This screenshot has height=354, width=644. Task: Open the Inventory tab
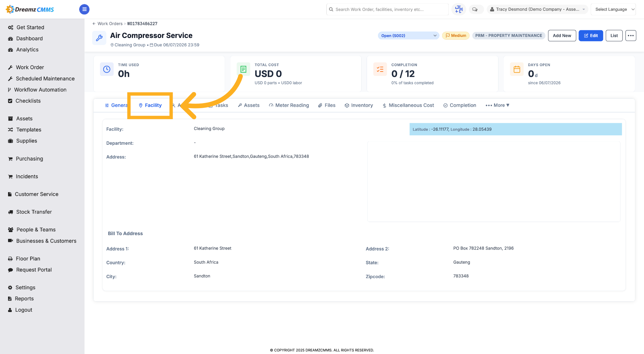tap(359, 105)
